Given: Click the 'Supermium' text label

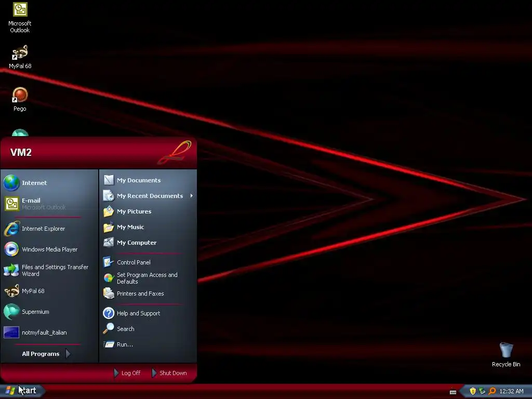Looking at the screenshot, I should click(x=35, y=312).
